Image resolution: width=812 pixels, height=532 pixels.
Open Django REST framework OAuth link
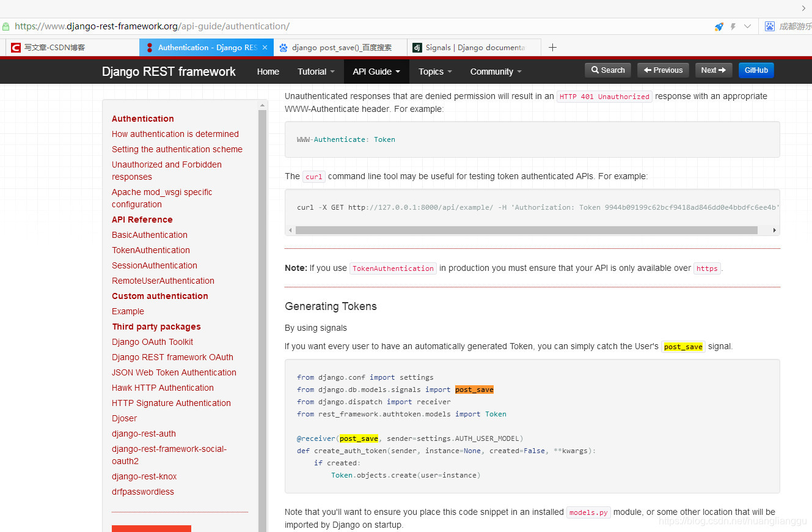[x=173, y=357]
